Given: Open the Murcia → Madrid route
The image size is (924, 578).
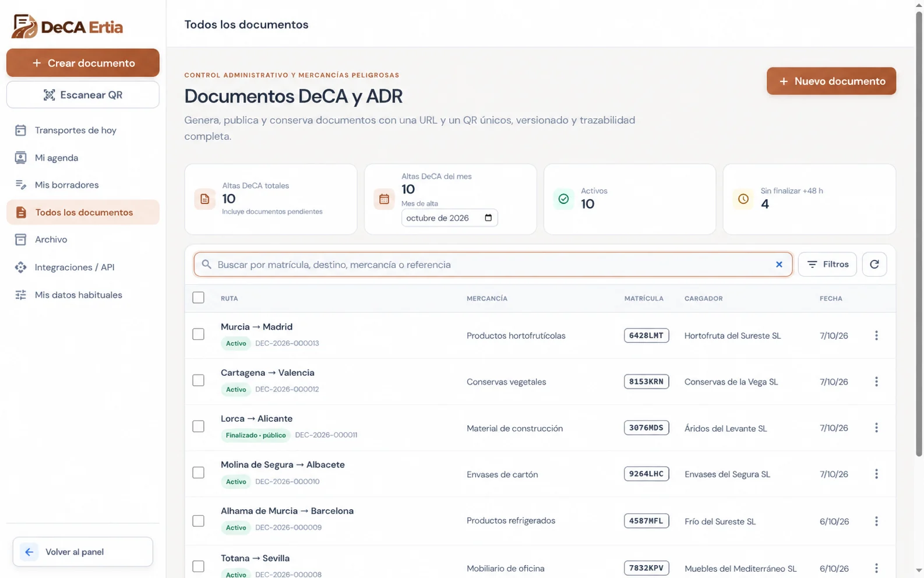Looking at the screenshot, I should click(x=256, y=327).
